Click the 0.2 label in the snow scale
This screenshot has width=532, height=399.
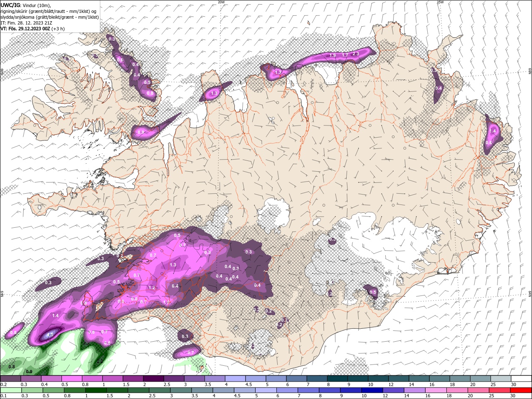coord(4,385)
